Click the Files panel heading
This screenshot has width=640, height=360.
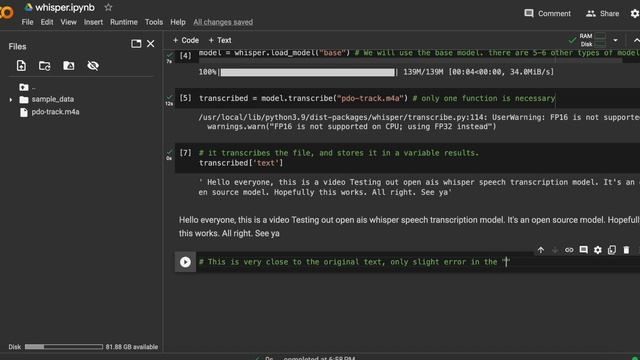coord(17,47)
